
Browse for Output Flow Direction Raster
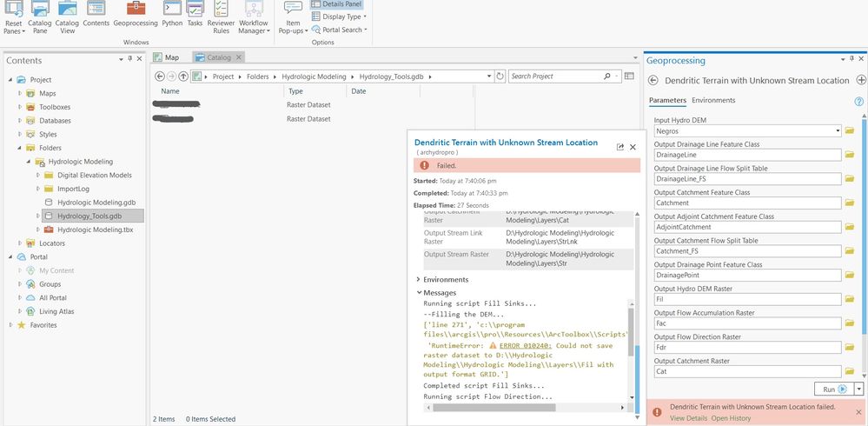tap(850, 348)
